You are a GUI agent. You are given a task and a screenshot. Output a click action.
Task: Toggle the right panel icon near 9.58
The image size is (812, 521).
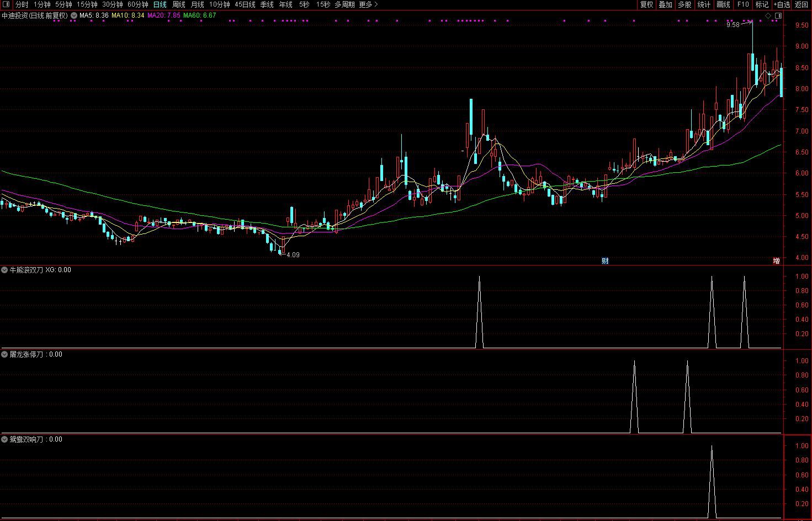tap(778, 16)
